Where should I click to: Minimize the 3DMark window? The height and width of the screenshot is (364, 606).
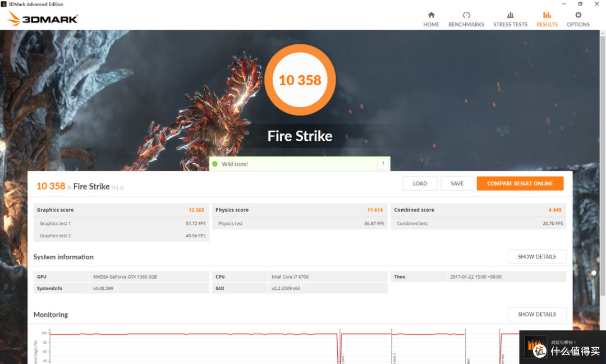click(564, 4)
